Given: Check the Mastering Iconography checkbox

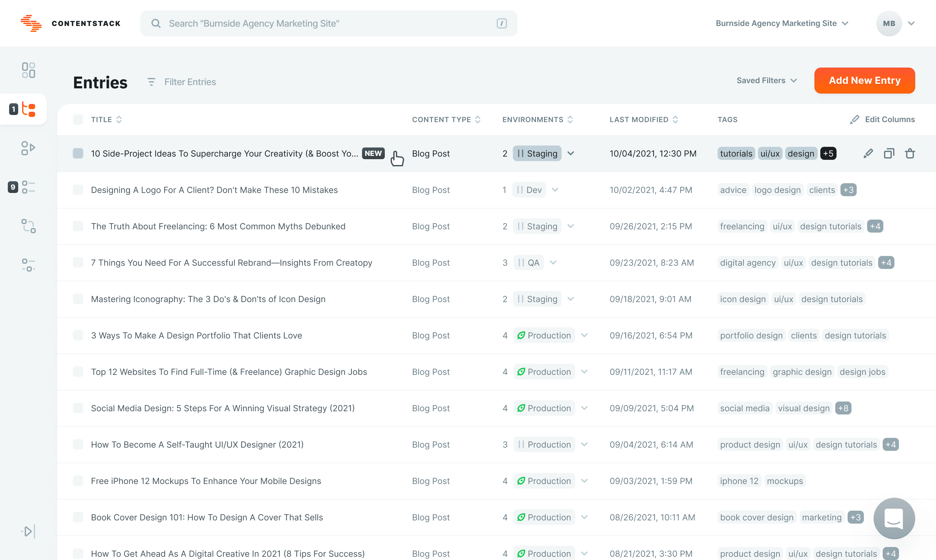Looking at the screenshot, I should 78,299.
